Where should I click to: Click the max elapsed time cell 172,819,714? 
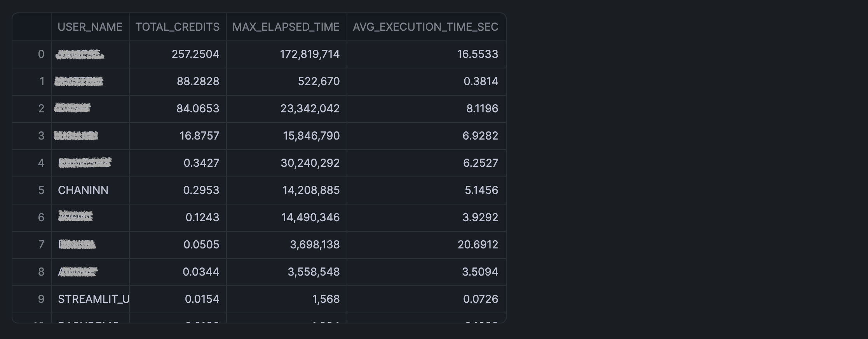(310, 54)
